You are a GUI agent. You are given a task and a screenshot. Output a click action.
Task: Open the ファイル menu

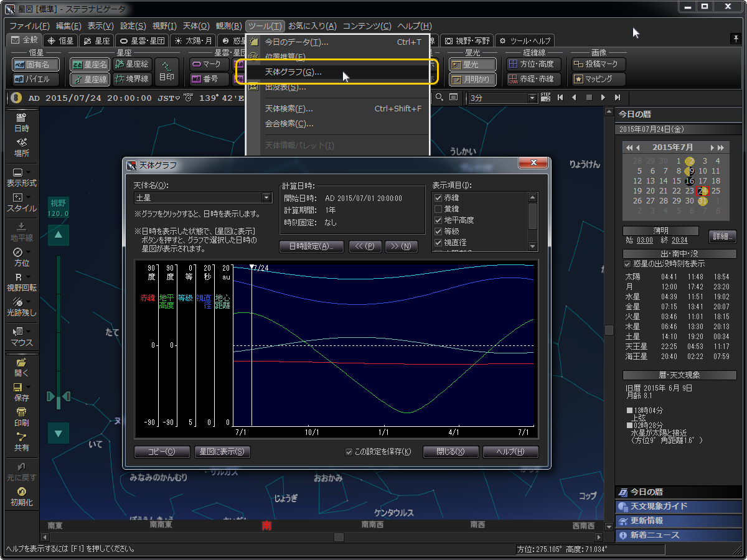pos(29,26)
